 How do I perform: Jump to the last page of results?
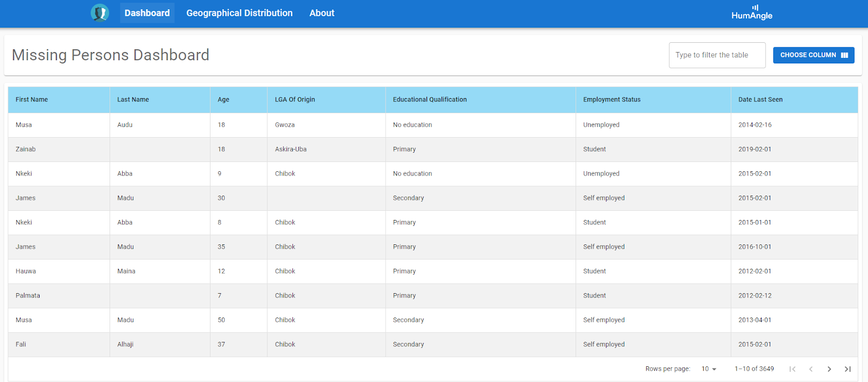pyautogui.click(x=848, y=369)
